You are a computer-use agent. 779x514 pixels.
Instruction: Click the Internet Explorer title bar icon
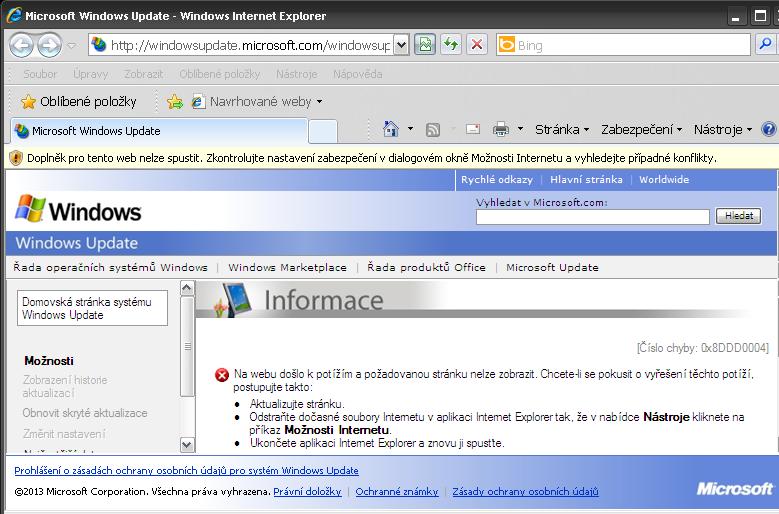[x=13, y=15]
